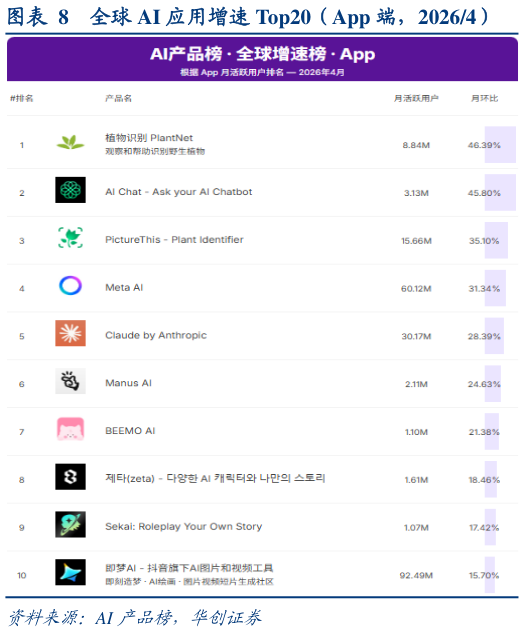Click the AI产品榜·全球增速榜·App banner title
The width and height of the screenshot is (524, 632).
pyautogui.click(x=262, y=54)
